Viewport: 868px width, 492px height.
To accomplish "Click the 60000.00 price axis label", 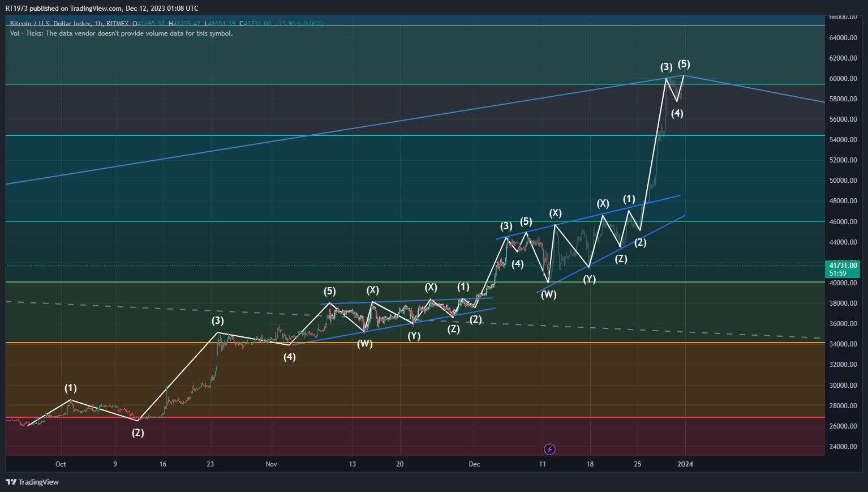I will point(843,78).
